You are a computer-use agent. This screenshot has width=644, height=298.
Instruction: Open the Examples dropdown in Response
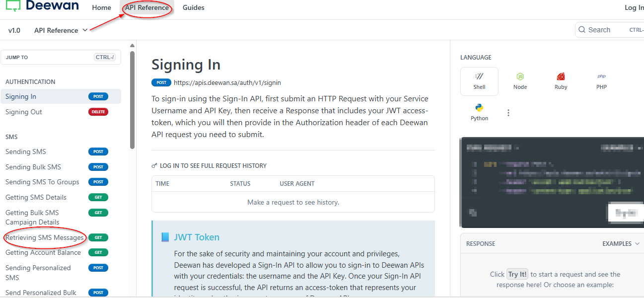pyautogui.click(x=621, y=244)
